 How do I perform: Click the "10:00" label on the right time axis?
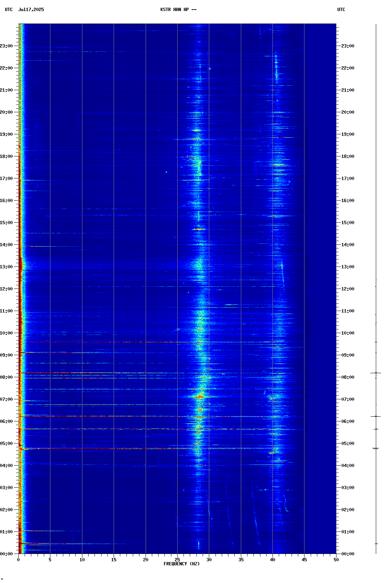pos(348,333)
